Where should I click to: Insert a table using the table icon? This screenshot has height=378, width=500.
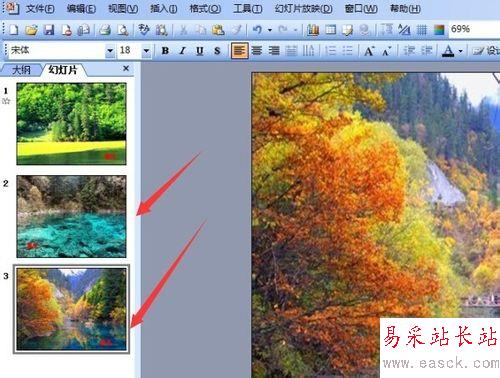click(x=330, y=30)
